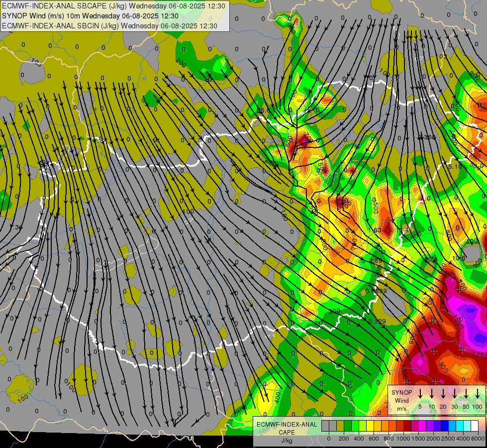The image size is (487, 448).
Task: Click the 0.329 station value on the map
Action: pos(377,321)
